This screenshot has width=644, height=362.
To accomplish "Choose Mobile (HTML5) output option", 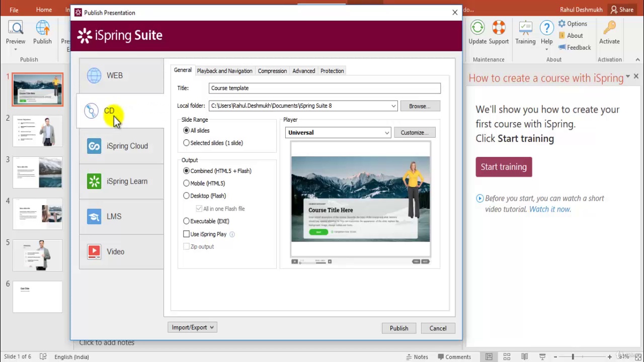I will coord(187,184).
